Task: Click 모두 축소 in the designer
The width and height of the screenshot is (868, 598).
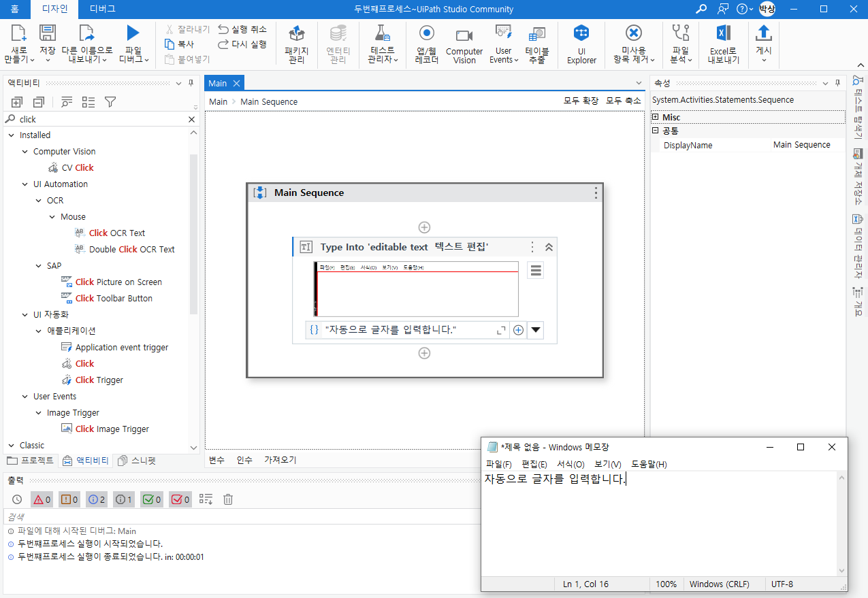Action: click(x=624, y=101)
